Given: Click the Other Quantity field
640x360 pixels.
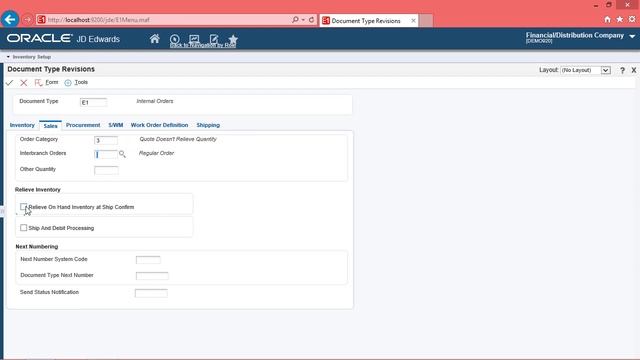Looking at the screenshot, I should pyautogui.click(x=106, y=170).
